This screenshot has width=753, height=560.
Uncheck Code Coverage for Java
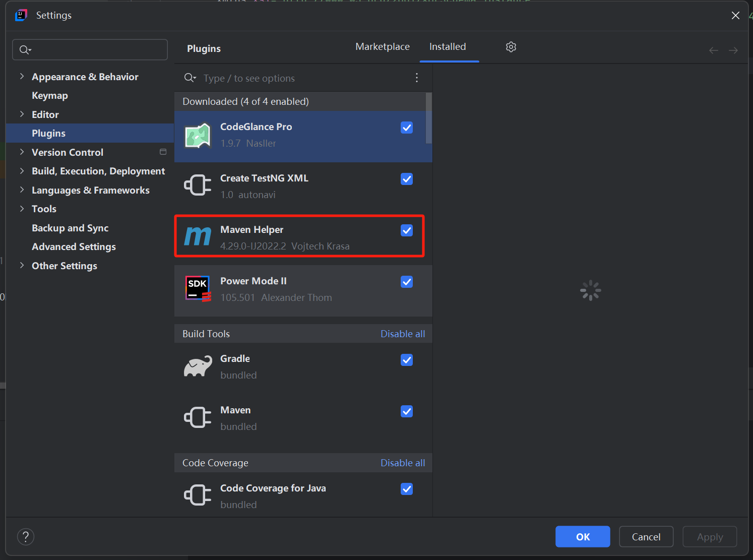[407, 489]
